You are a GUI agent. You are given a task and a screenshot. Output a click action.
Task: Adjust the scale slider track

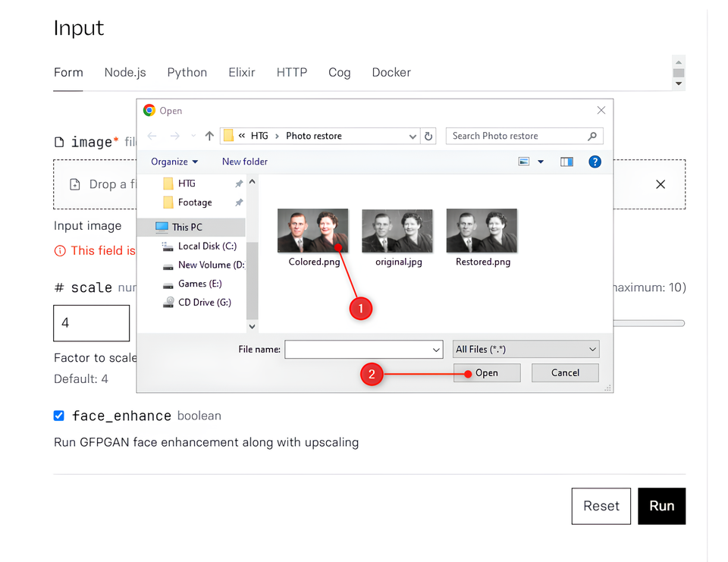(x=648, y=323)
